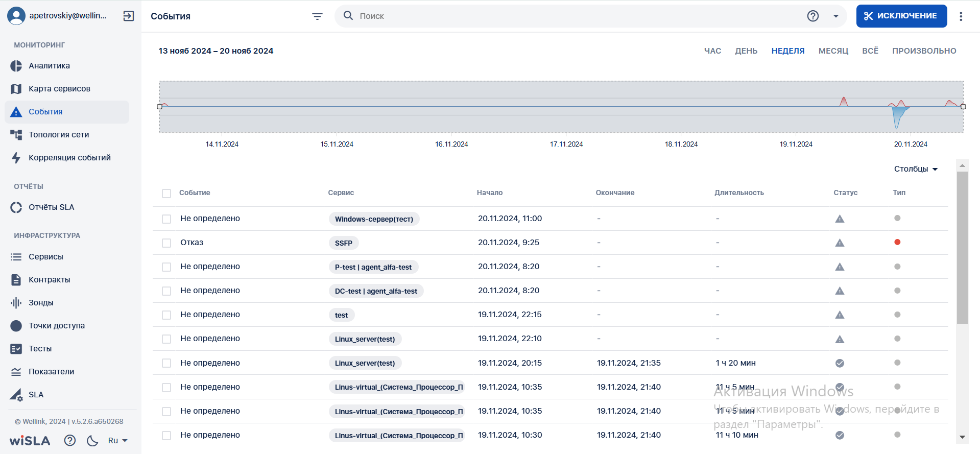Click the left handle of timeline range
Viewport: 980px width, 454px height.
[x=160, y=107]
